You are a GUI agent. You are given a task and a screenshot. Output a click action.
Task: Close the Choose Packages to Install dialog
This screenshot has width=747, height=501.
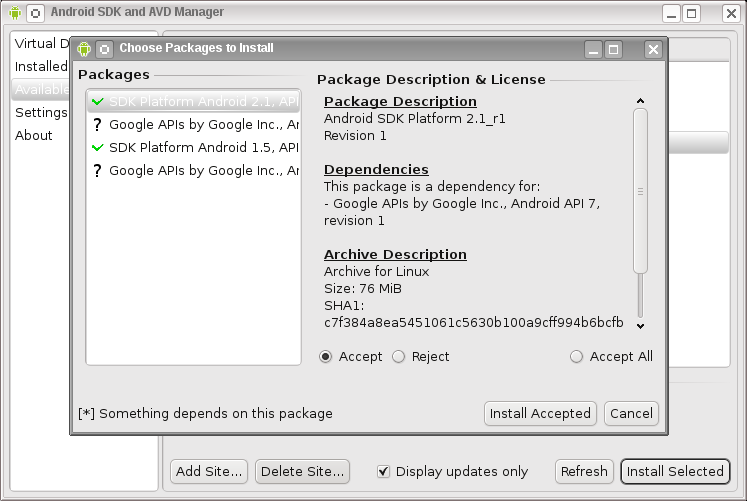click(x=653, y=50)
